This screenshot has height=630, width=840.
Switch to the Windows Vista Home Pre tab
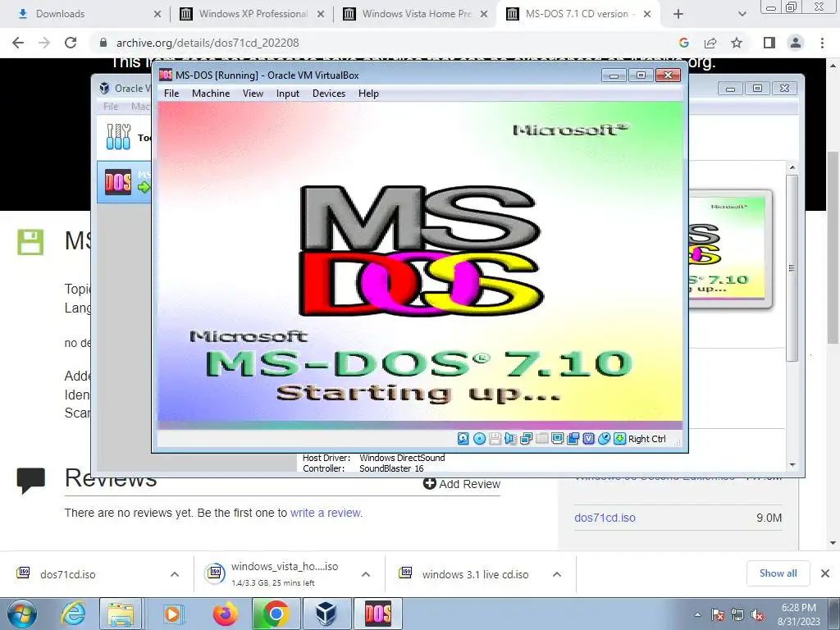(x=415, y=14)
